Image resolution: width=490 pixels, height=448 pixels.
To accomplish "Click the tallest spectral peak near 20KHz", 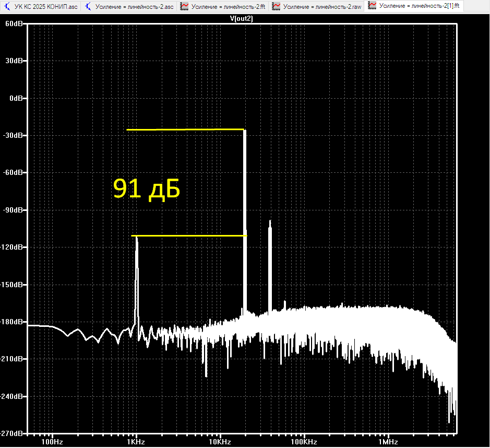I will click(245, 219).
